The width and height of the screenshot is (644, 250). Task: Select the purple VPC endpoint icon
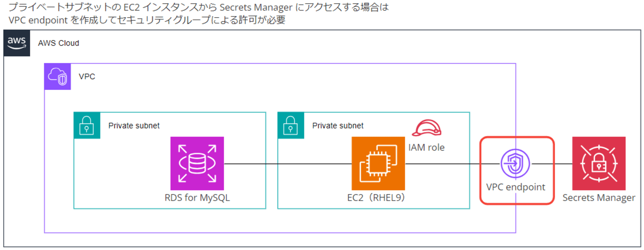(x=515, y=164)
